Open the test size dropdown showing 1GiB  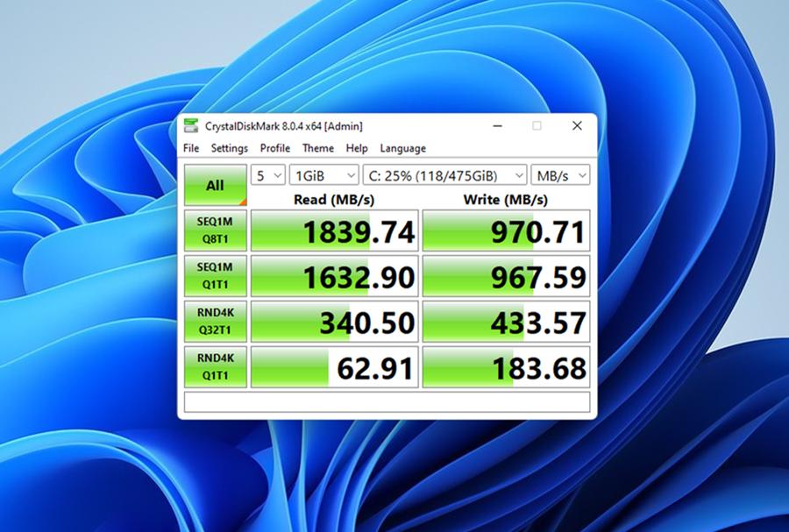[323, 174]
